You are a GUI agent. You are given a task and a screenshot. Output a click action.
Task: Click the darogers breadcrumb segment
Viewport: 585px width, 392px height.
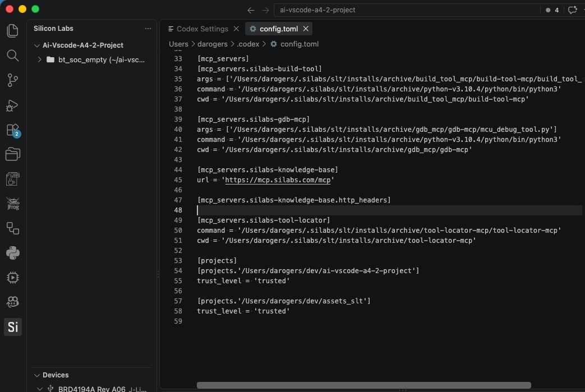tap(212, 44)
